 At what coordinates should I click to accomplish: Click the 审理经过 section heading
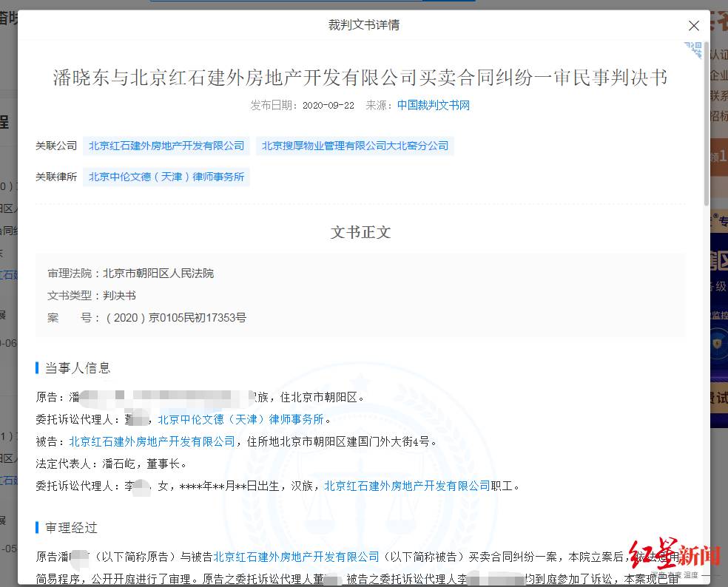71,527
